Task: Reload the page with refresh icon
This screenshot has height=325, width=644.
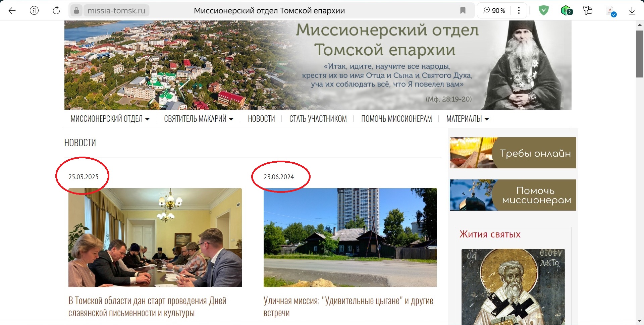Action: 56,11
